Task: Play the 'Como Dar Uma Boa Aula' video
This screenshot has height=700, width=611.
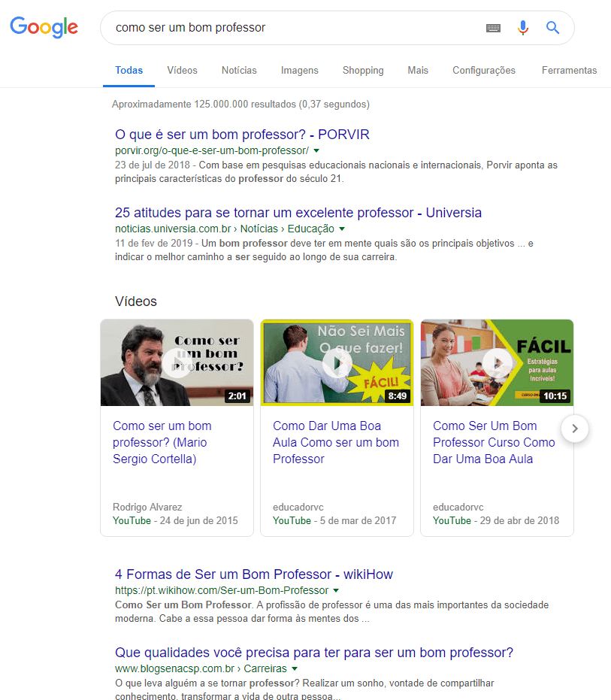Action: tap(337, 362)
